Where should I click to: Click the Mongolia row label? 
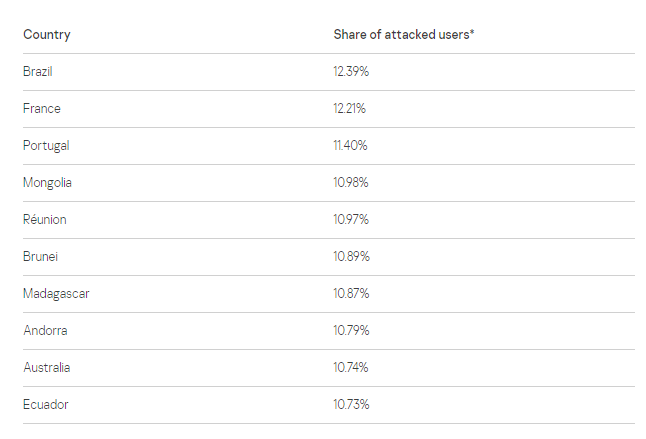pos(47,183)
